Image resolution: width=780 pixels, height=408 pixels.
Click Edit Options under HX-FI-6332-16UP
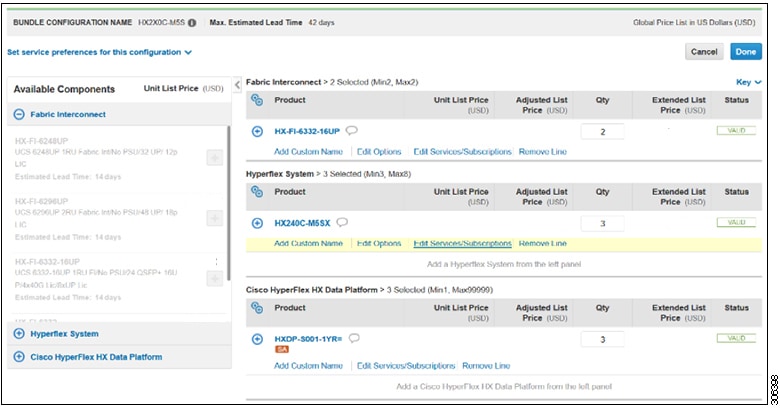click(x=379, y=152)
